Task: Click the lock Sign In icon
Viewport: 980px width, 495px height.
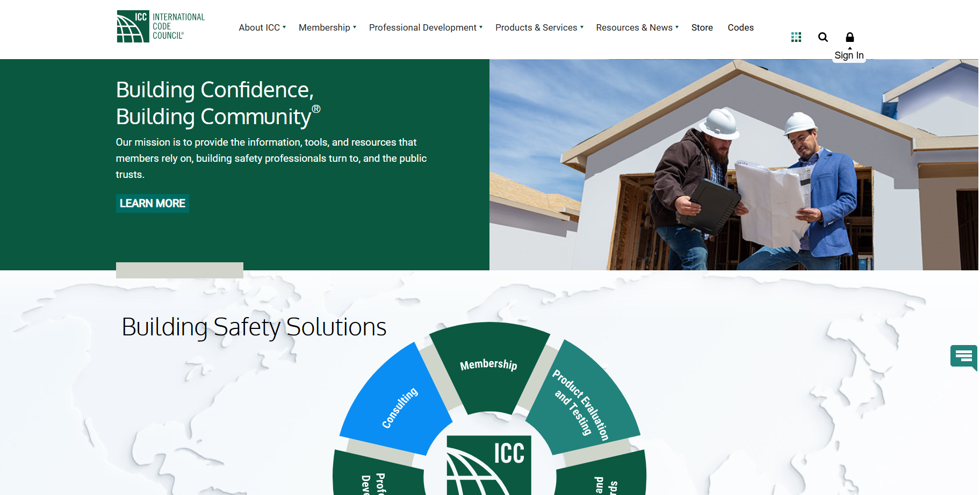Action: tap(849, 37)
